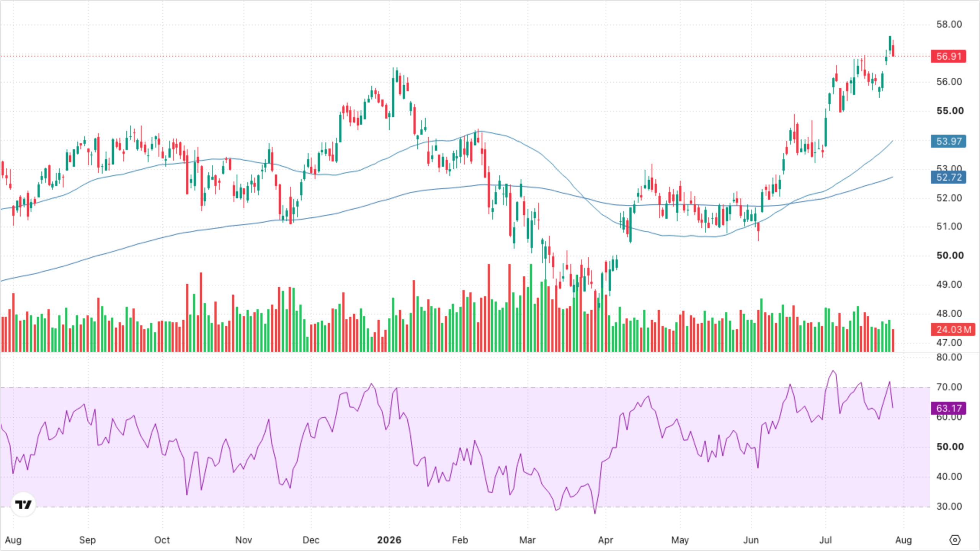This screenshot has height=551, width=980.
Task: Click the 48.00 price axis label
Action: pyautogui.click(x=949, y=314)
